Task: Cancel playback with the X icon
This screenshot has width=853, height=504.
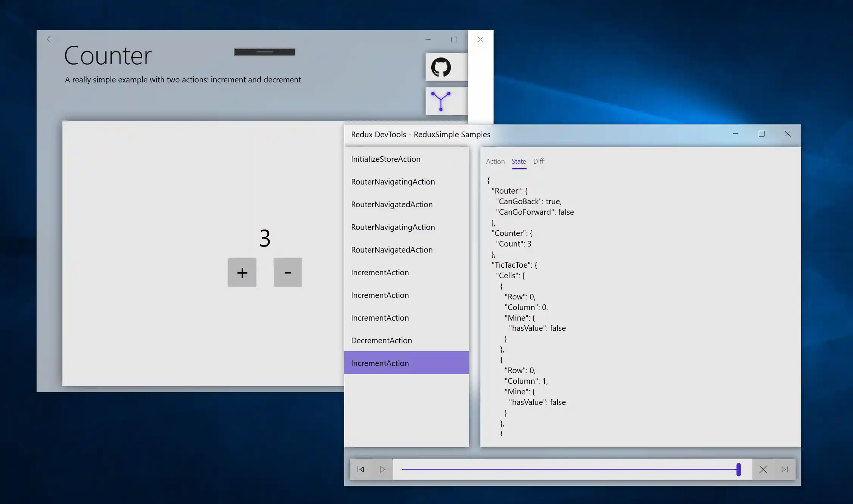Action: click(763, 469)
